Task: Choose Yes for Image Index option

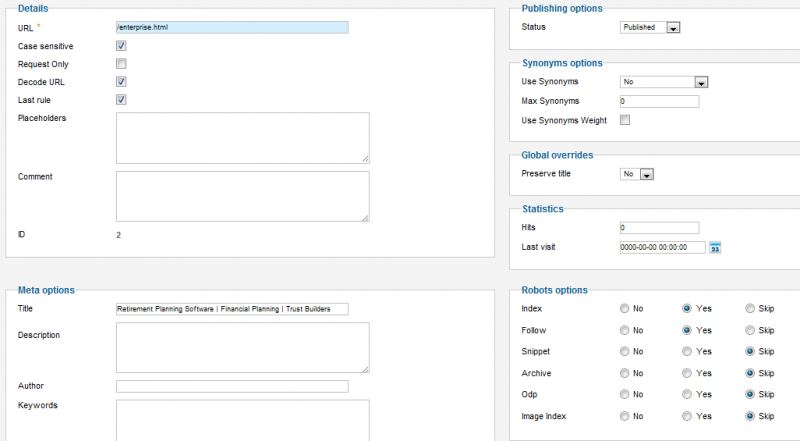Action: point(687,416)
